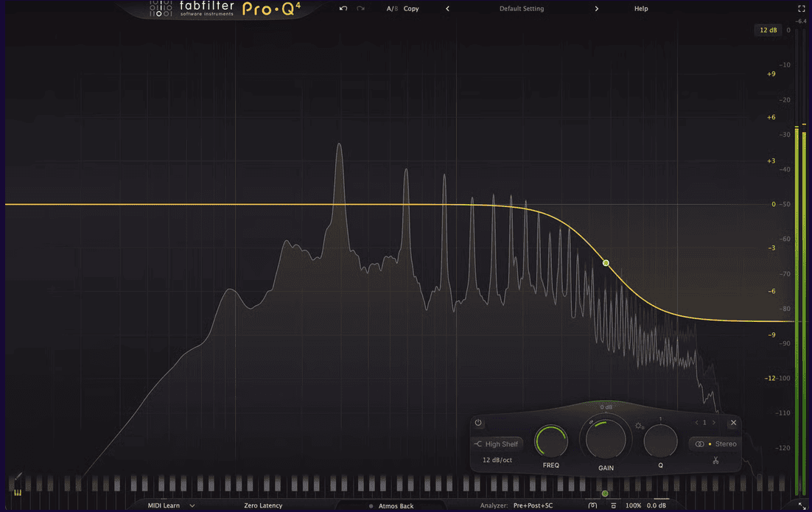Image resolution: width=812 pixels, height=512 pixels.
Task: Go to the previous preset
Action: tap(447, 8)
